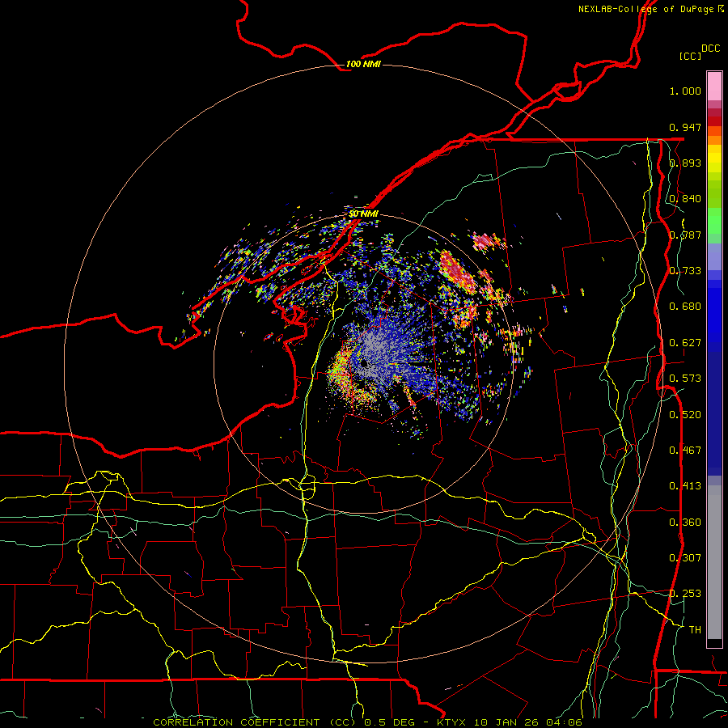Click the TH threshold label on the scale
728x728 pixels.
pos(695,630)
